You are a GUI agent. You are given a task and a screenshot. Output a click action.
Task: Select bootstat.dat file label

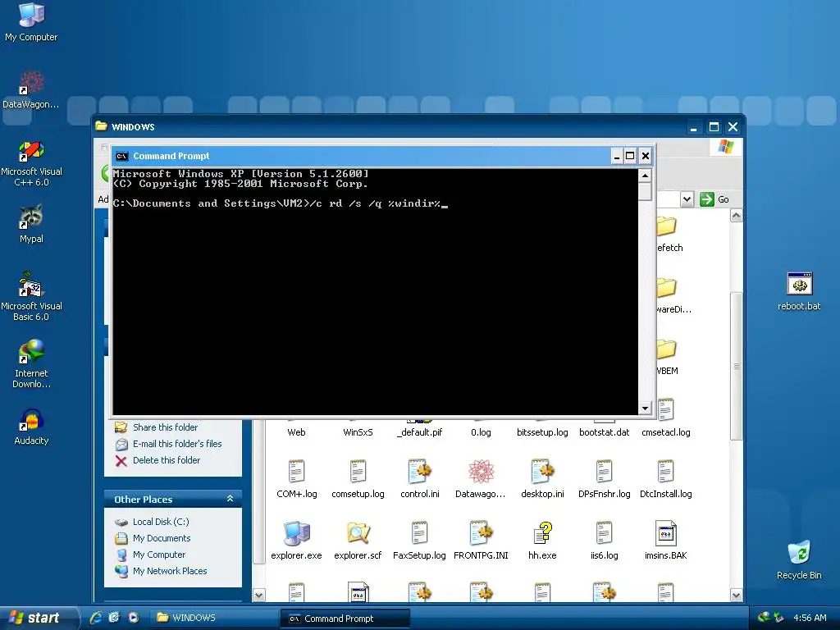[605, 432]
